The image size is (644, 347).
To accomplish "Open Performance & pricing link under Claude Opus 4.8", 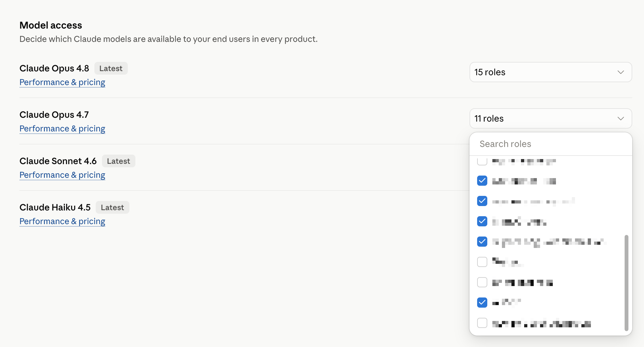I will point(62,82).
